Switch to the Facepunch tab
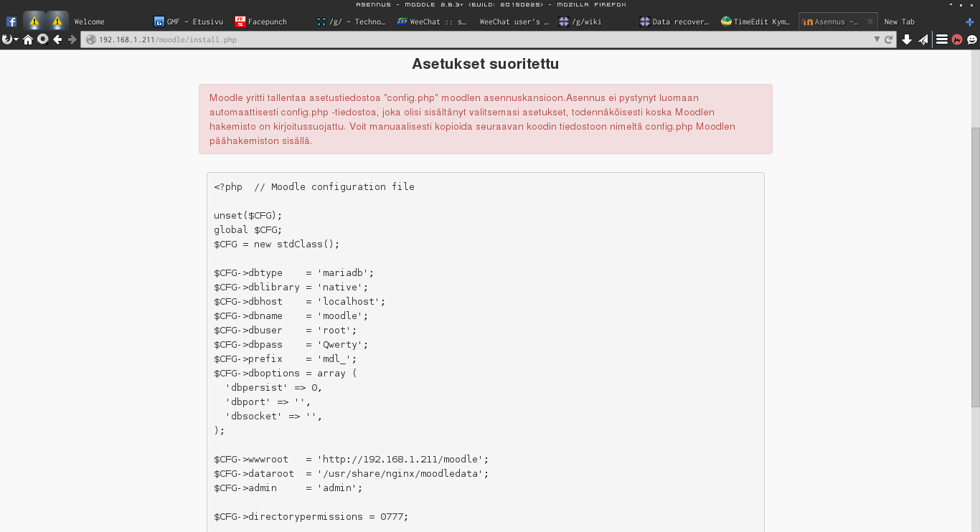 [271, 22]
